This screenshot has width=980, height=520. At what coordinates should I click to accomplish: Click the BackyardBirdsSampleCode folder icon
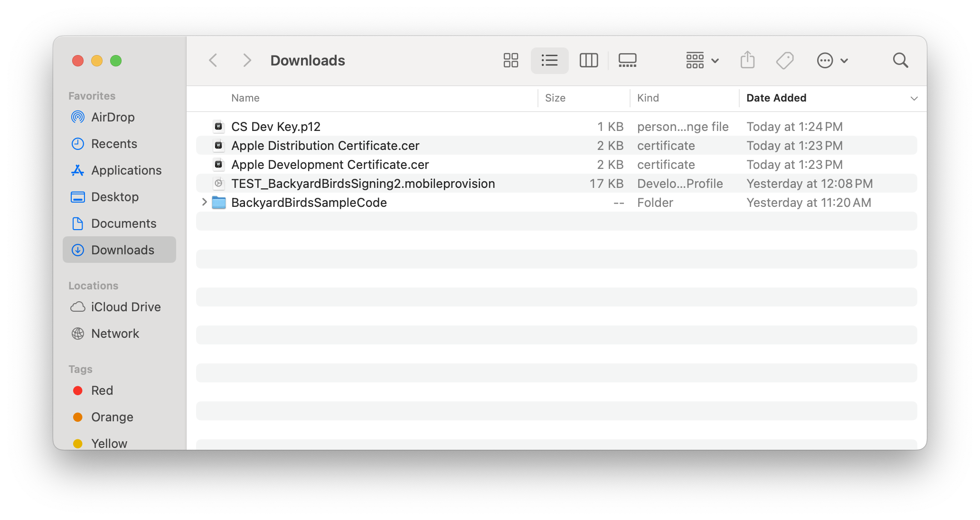218,203
